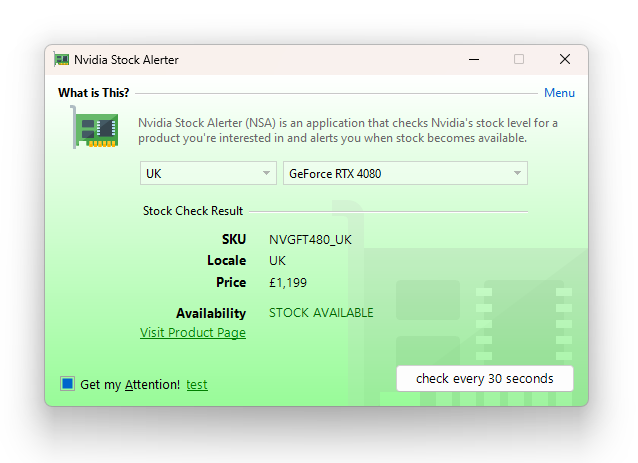The height and width of the screenshot is (463, 638).
Task: Close the Nvidia Stock Alerter window
Action: point(565,60)
